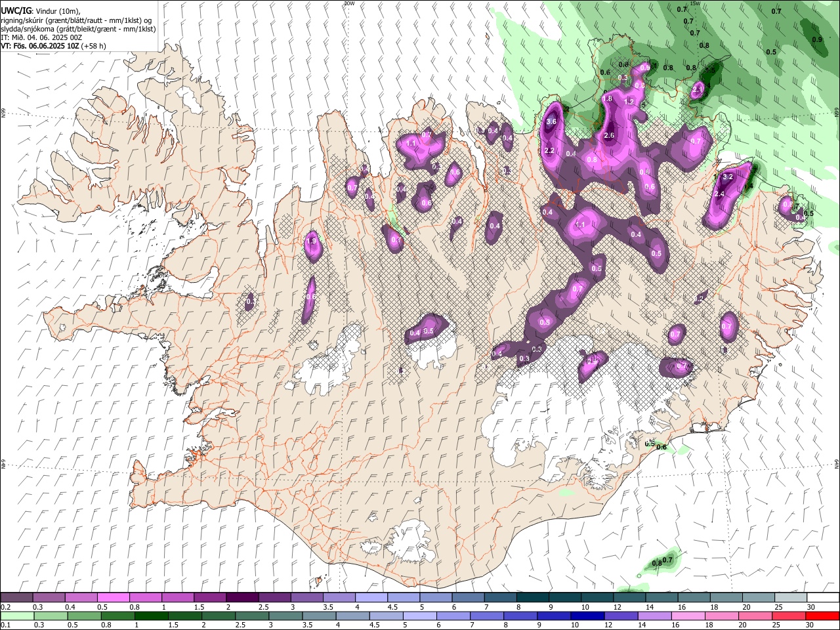Click the light blue 5–6 swatch in bottom legend
Screen dimensions: 840x630
tap(420, 616)
